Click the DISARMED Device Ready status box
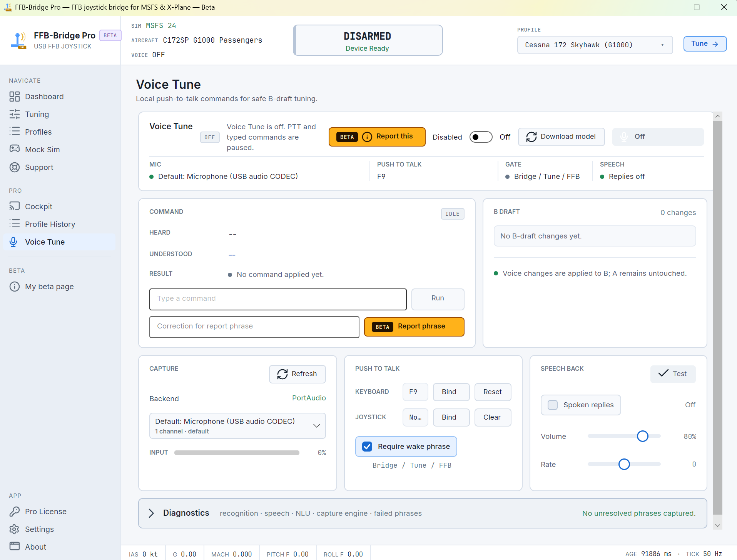The height and width of the screenshot is (560, 737). click(x=368, y=40)
